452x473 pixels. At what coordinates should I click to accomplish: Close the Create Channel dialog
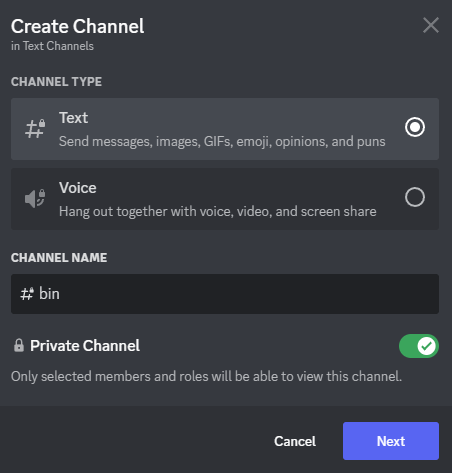pyautogui.click(x=431, y=26)
